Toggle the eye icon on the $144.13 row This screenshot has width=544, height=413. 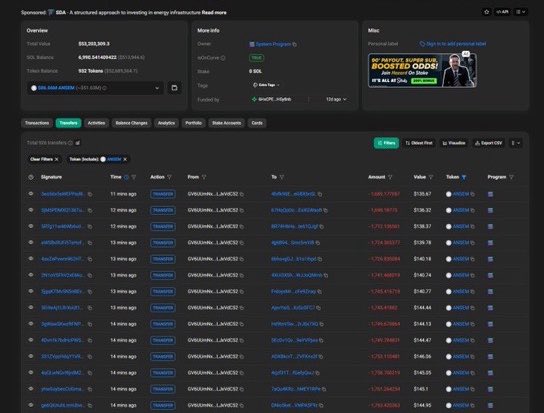tap(31, 324)
